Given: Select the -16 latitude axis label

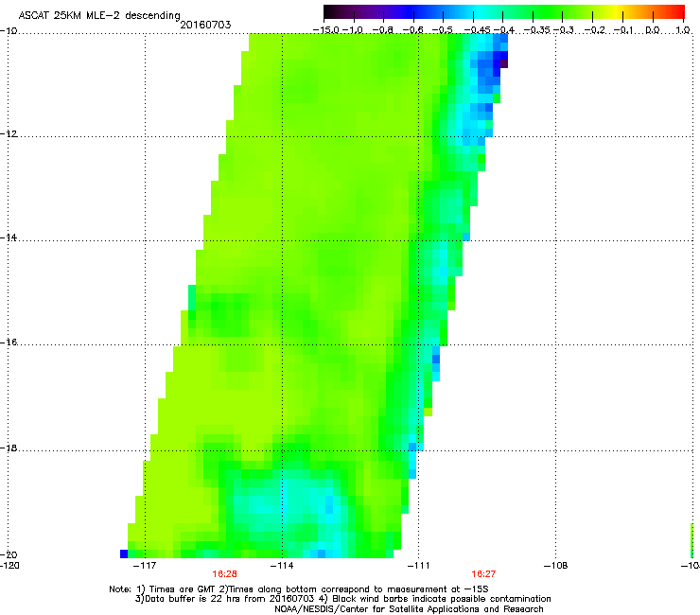Looking at the screenshot, I should pos(9,343).
